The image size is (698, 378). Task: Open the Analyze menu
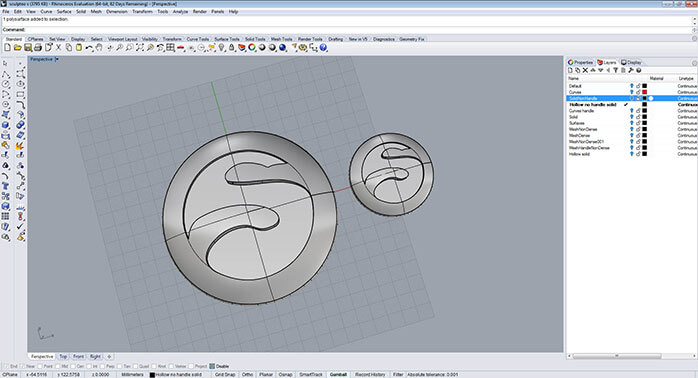[x=180, y=12]
